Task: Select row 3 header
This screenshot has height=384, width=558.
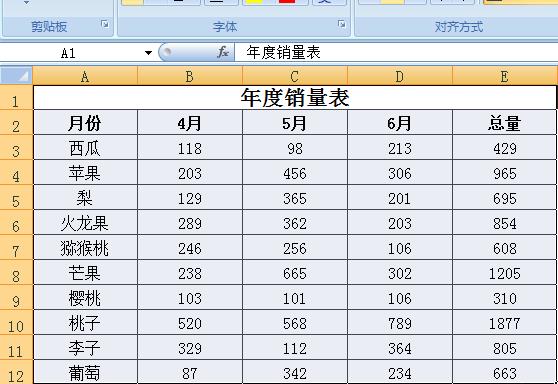Action: click(x=16, y=147)
